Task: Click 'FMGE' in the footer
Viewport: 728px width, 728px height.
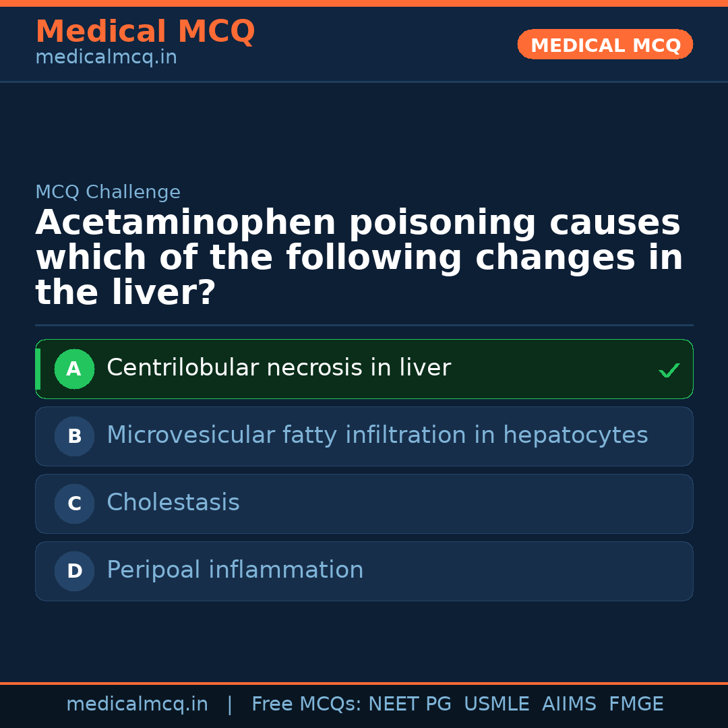Action: tap(636, 704)
